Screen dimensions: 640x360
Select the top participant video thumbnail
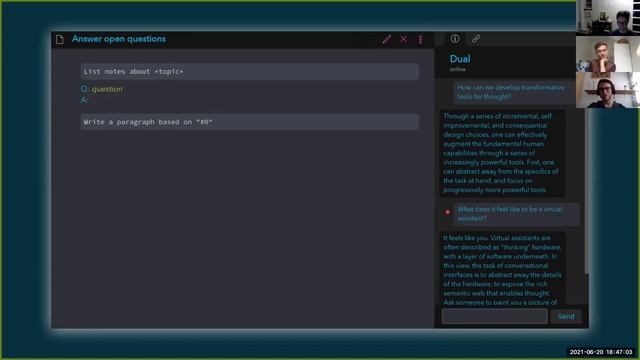(608, 18)
